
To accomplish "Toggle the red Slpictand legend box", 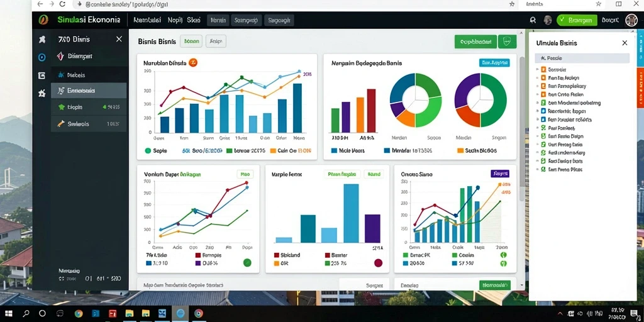I will point(277,255).
